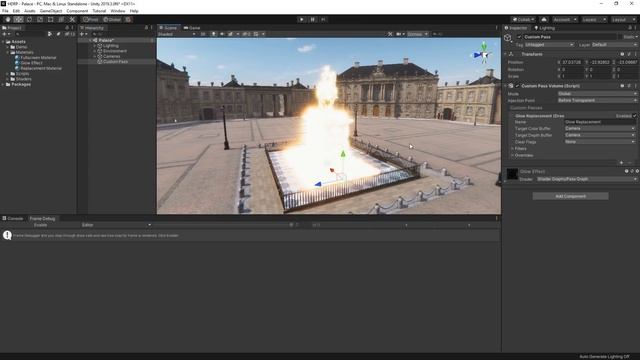Open the File menu
The image size is (640, 360).
(x=5, y=11)
